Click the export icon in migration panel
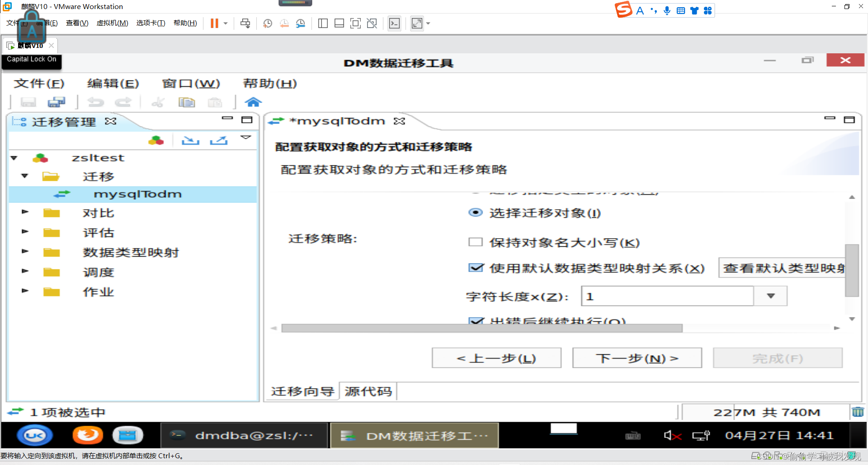Screen dimensions: 868x465 tap(219, 141)
